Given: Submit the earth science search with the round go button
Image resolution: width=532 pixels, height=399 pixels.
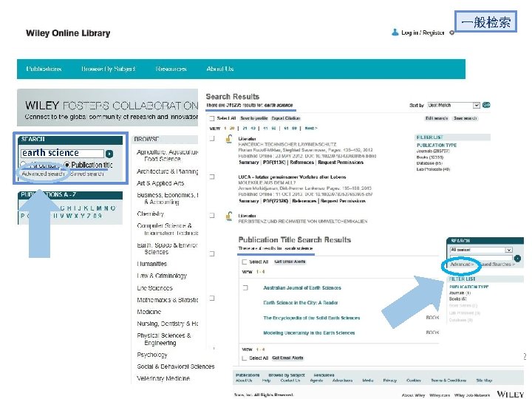Looking at the screenshot, I should point(109,154).
